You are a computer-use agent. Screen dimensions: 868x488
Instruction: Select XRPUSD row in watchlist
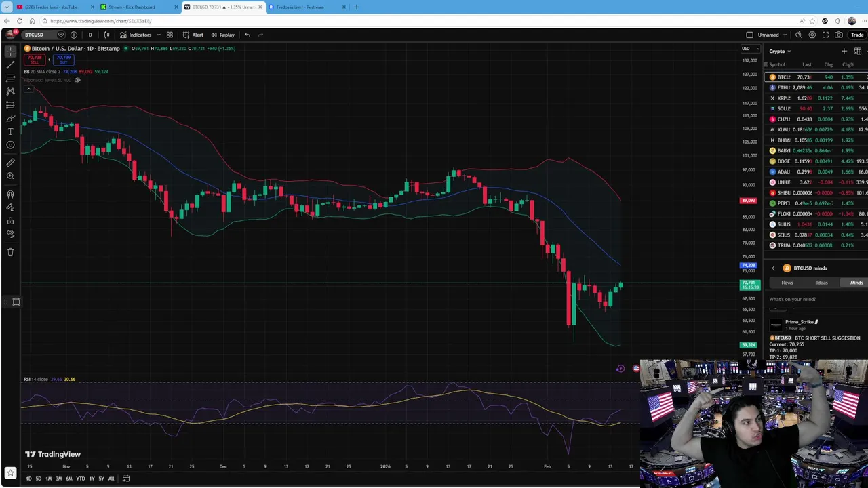click(x=816, y=98)
